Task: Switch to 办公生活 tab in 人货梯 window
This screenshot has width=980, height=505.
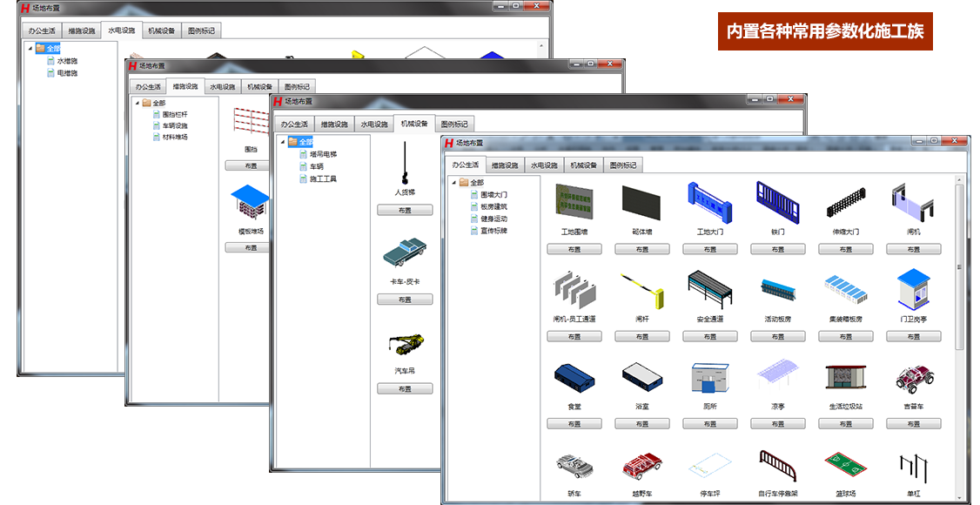Action: pyautogui.click(x=293, y=125)
